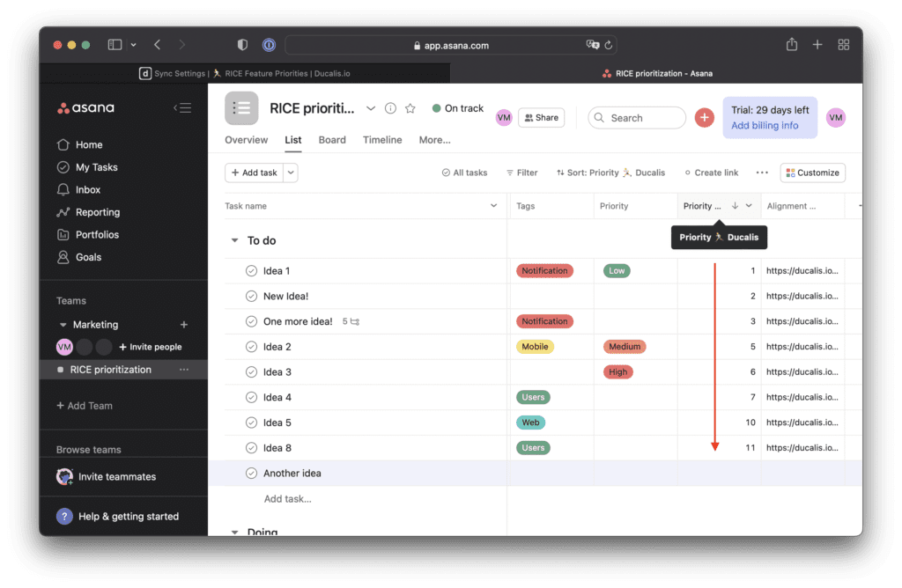Open the Add task dropdown arrow
902x588 pixels.
click(291, 173)
